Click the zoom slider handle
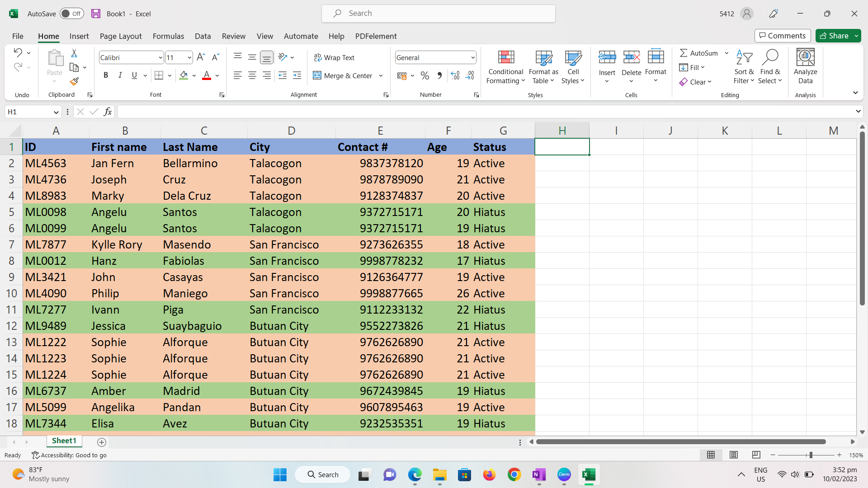868x488 pixels. point(811,455)
